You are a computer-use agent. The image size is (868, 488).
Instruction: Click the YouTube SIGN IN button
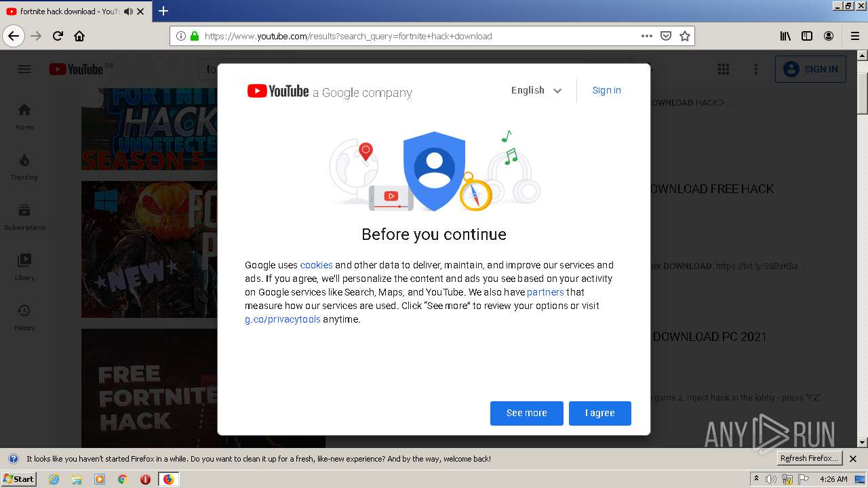click(810, 69)
